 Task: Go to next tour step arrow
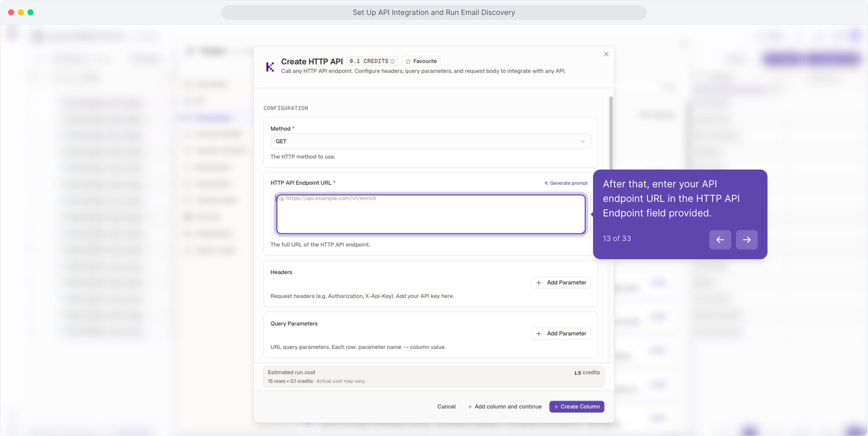(746, 240)
